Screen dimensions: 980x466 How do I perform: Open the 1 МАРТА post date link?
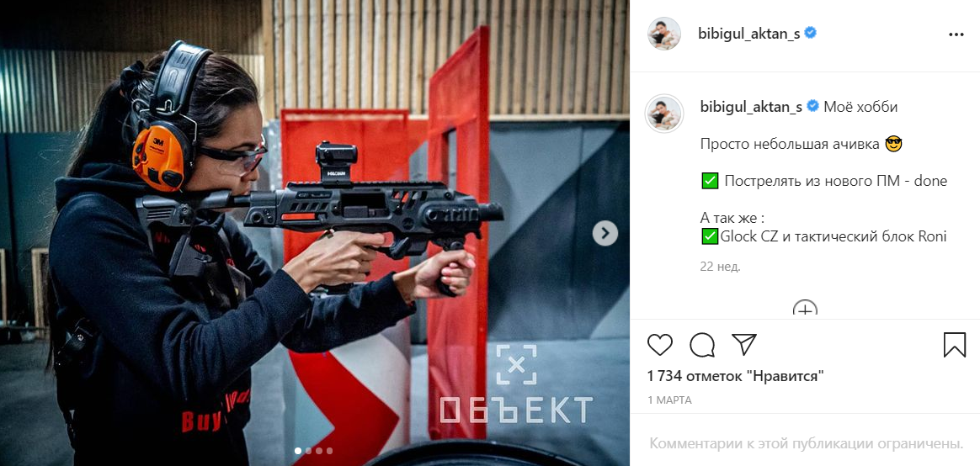coord(669,400)
